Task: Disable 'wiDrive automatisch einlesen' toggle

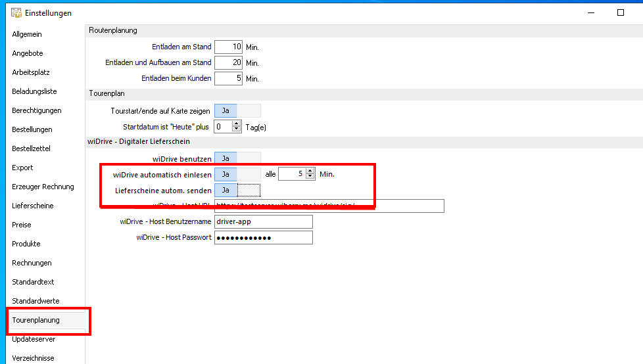Action: (237, 174)
